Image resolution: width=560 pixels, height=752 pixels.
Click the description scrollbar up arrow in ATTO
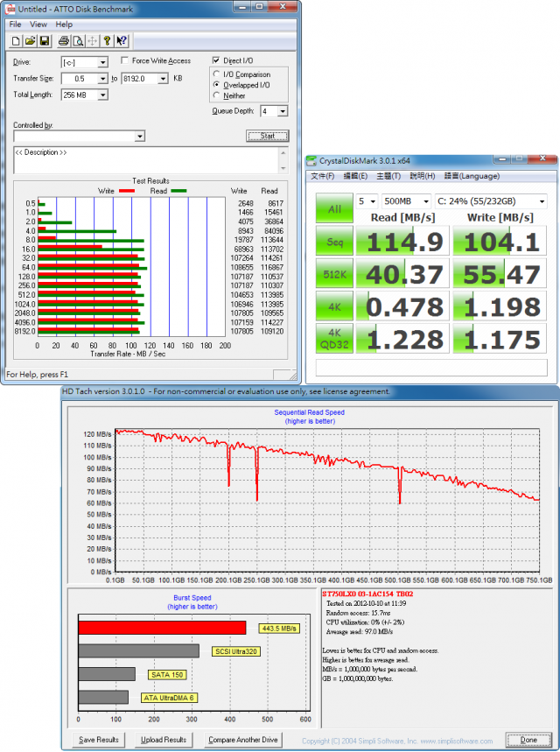point(283,152)
